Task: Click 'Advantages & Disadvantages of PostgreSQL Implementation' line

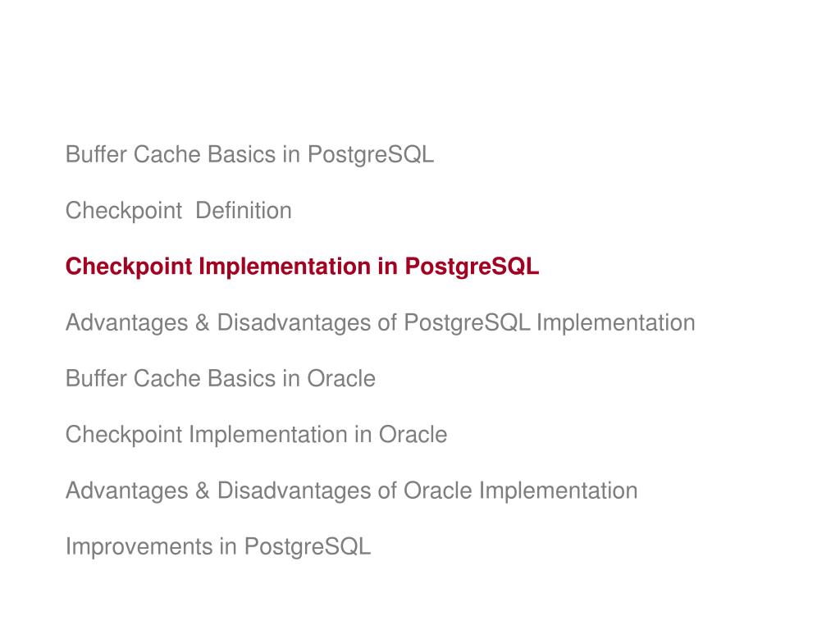Action: pos(381,322)
